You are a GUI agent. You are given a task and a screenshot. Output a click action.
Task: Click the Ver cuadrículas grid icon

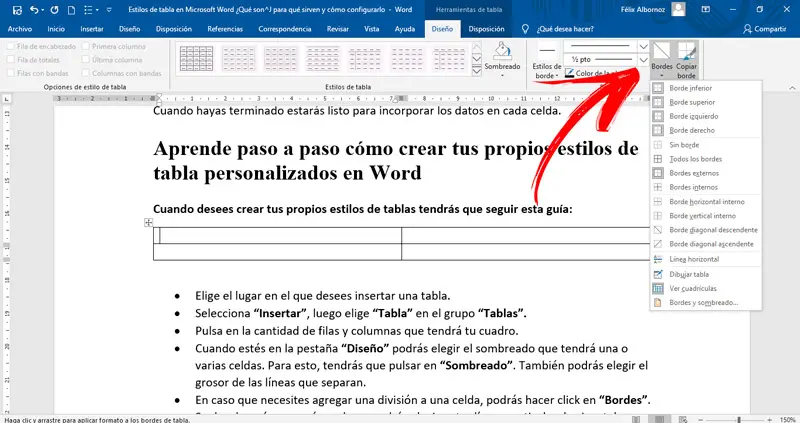(x=658, y=288)
